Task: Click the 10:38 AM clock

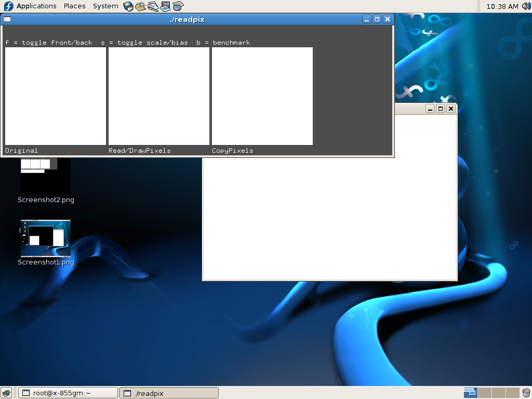Action: pos(502,6)
